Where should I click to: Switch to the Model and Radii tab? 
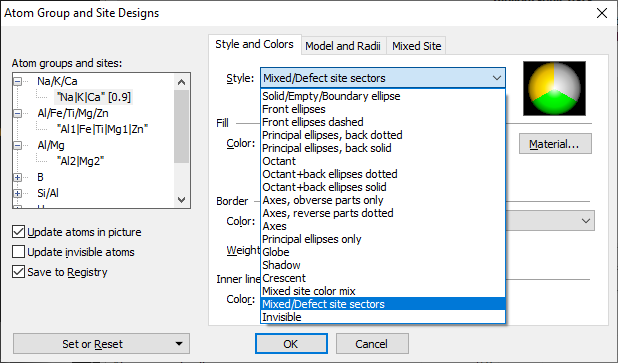(x=343, y=46)
